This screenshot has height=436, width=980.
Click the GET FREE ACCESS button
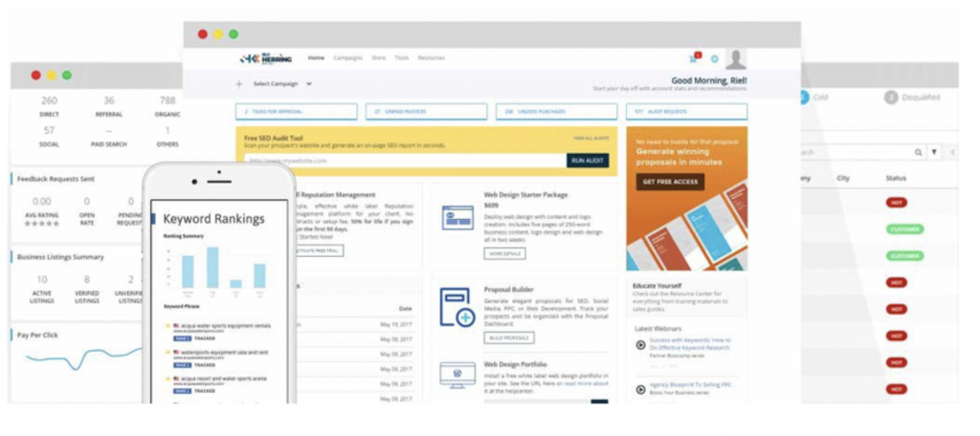[670, 182]
